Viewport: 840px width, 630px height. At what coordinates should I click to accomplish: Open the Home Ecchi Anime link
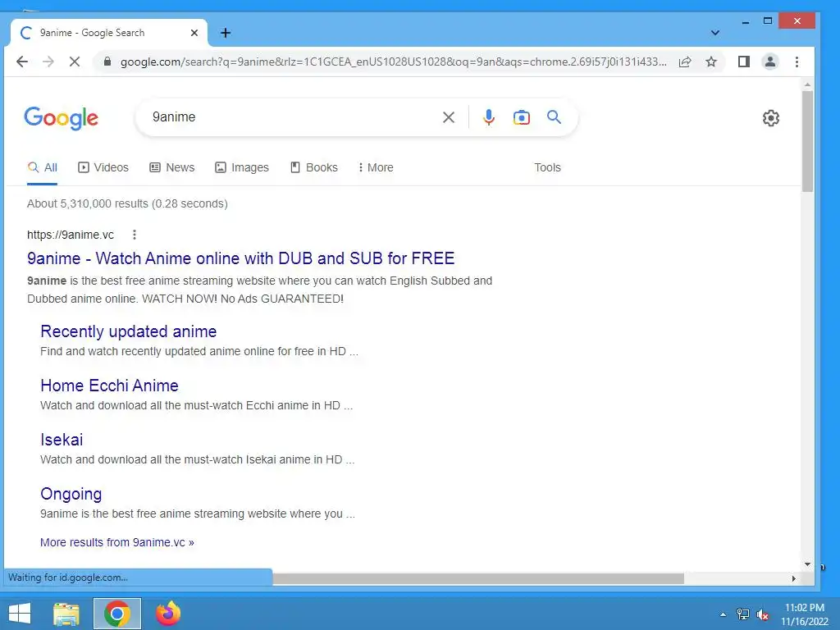[x=109, y=386]
